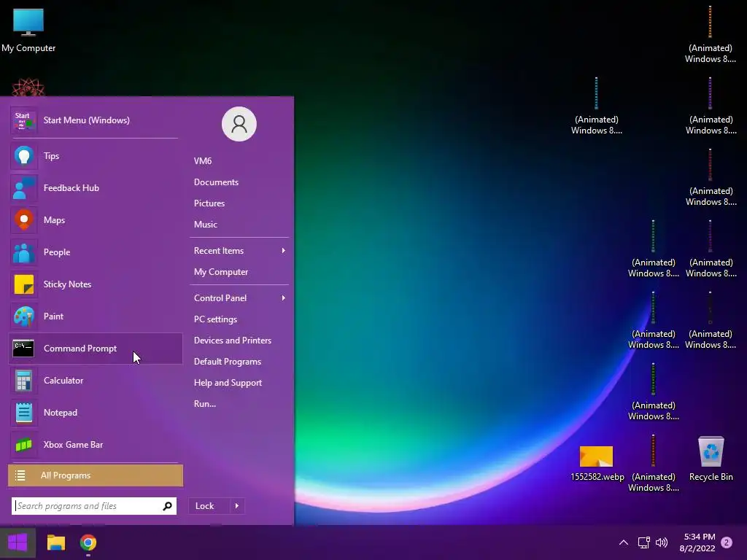Open Pictures from the Start menu
This screenshot has width=747, height=560.
click(x=209, y=203)
